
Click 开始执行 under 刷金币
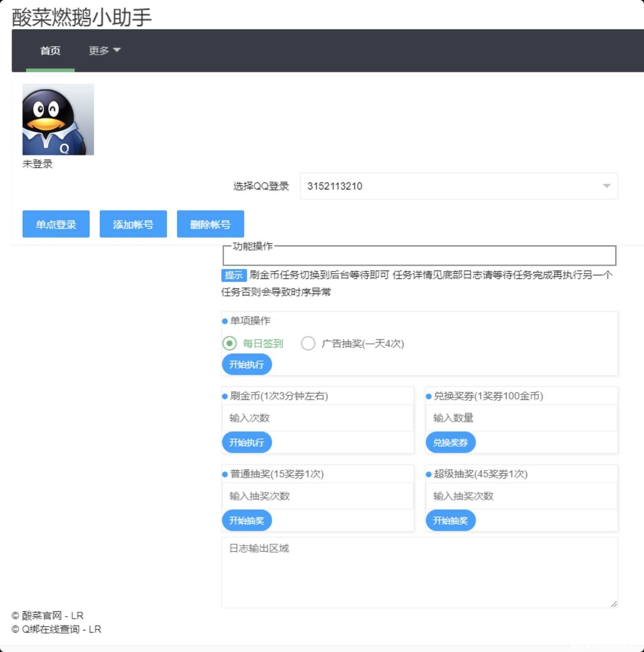tap(247, 442)
